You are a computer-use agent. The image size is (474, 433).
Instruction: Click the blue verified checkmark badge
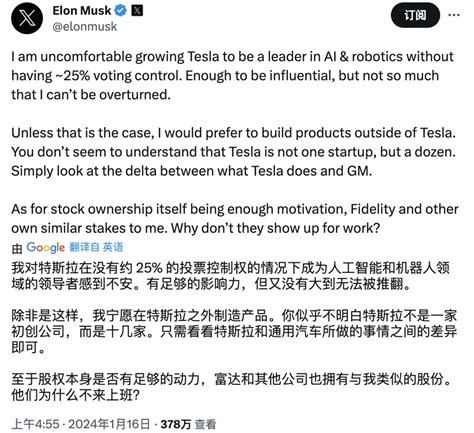point(120,11)
